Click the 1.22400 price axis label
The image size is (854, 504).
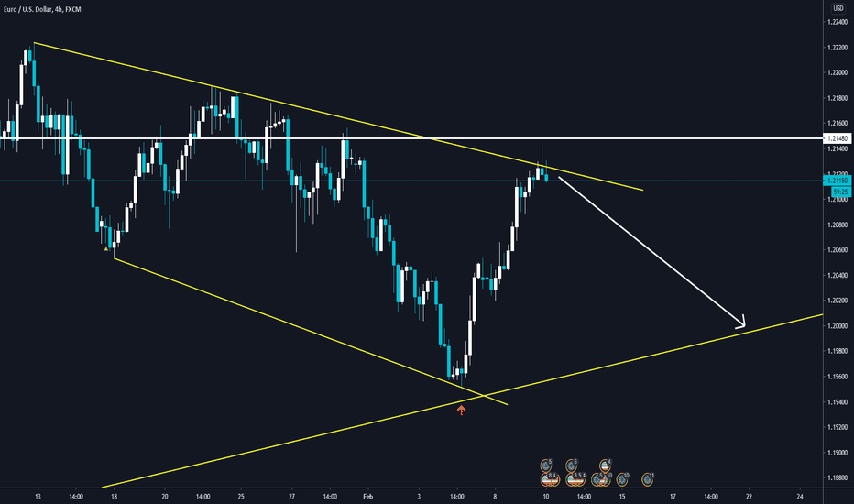838,22
